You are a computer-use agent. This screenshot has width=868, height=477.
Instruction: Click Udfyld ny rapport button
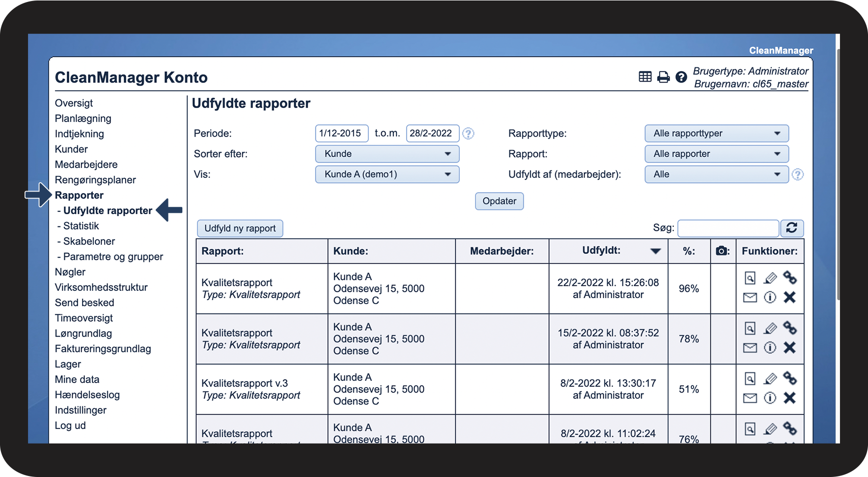coord(240,228)
